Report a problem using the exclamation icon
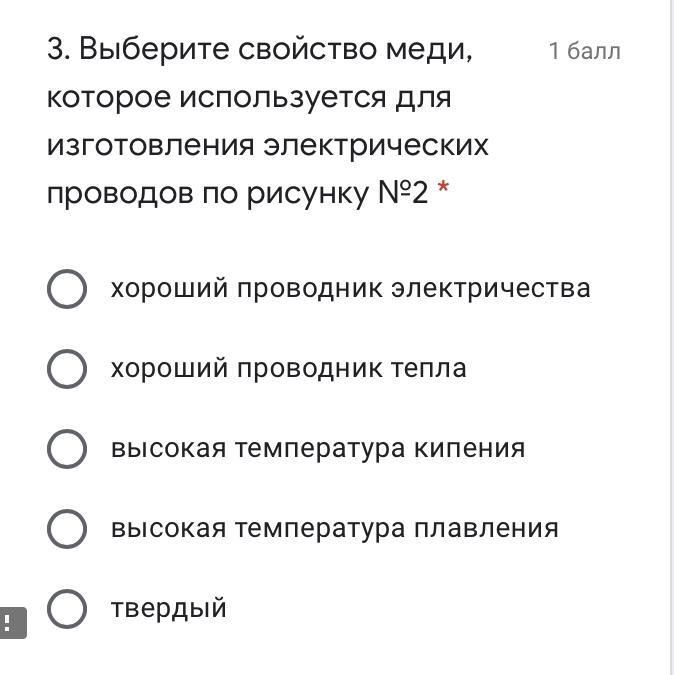The image size is (674, 675). (9, 623)
